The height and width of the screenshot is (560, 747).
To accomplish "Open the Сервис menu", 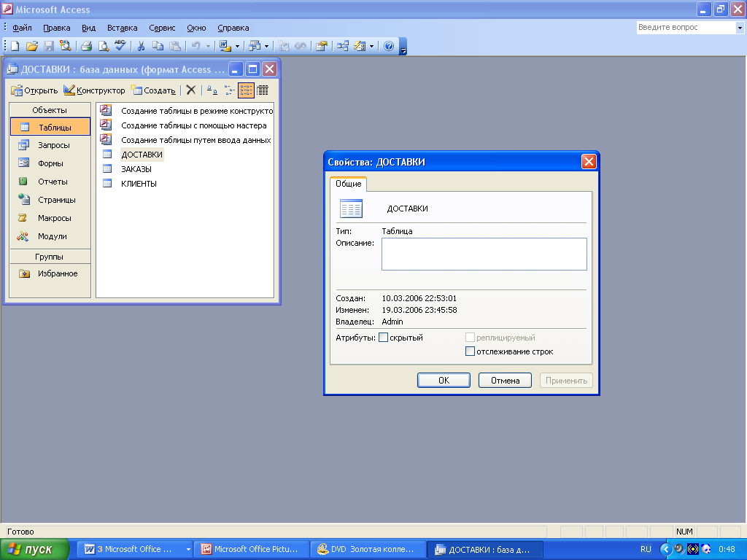I will click(x=162, y=28).
